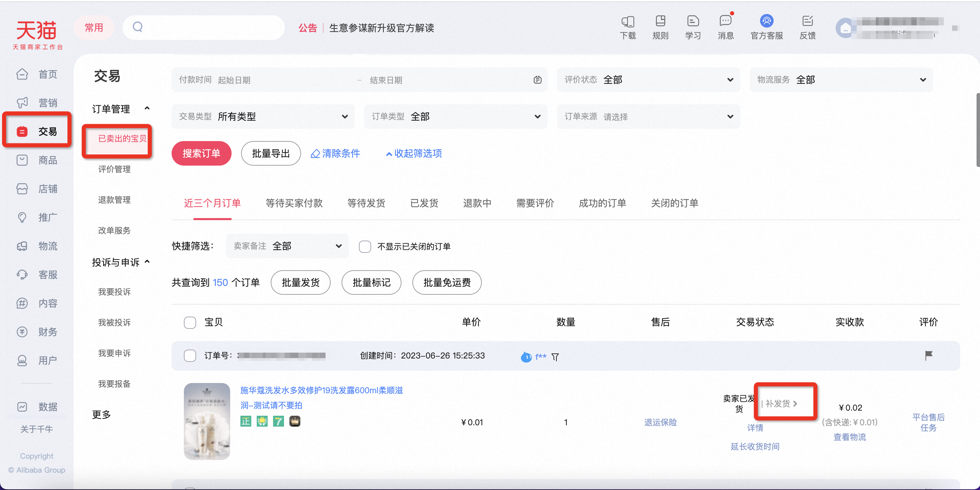Open 退款管理 in submenu
Viewport: 980px width, 490px height.
114,199
